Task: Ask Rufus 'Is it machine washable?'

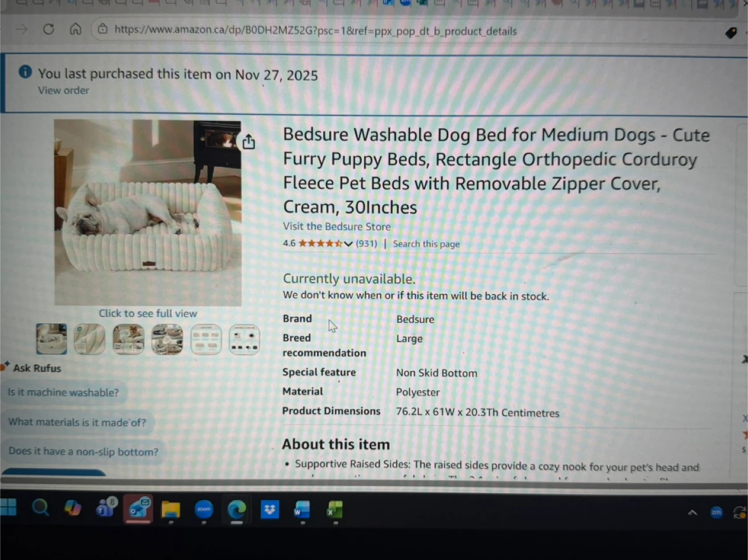Action: click(x=63, y=392)
